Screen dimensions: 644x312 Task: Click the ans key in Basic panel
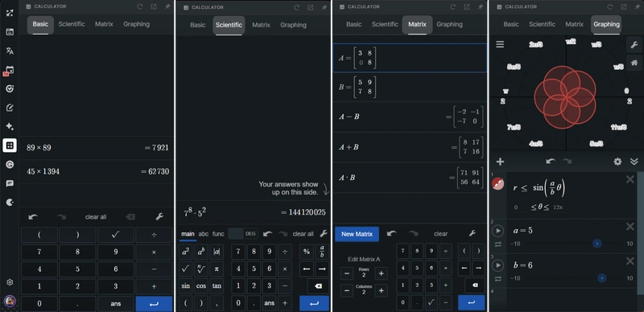(x=116, y=304)
